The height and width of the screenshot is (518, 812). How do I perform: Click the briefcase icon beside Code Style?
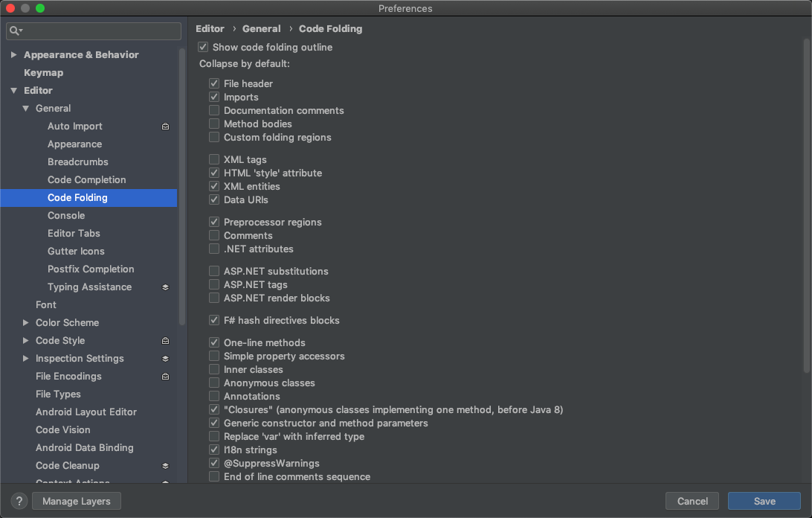pos(165,341)
